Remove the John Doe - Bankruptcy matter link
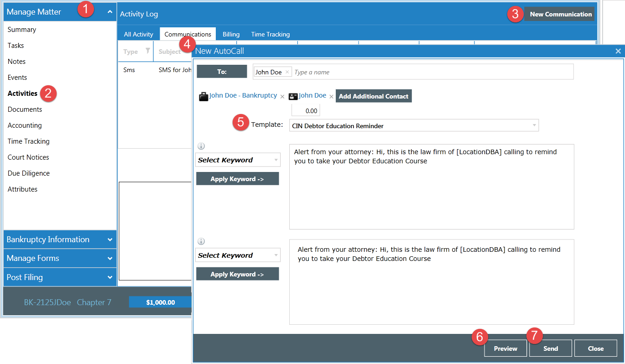Image resolution: width=625 pixels, height=364 pixels. coord(282,97)
